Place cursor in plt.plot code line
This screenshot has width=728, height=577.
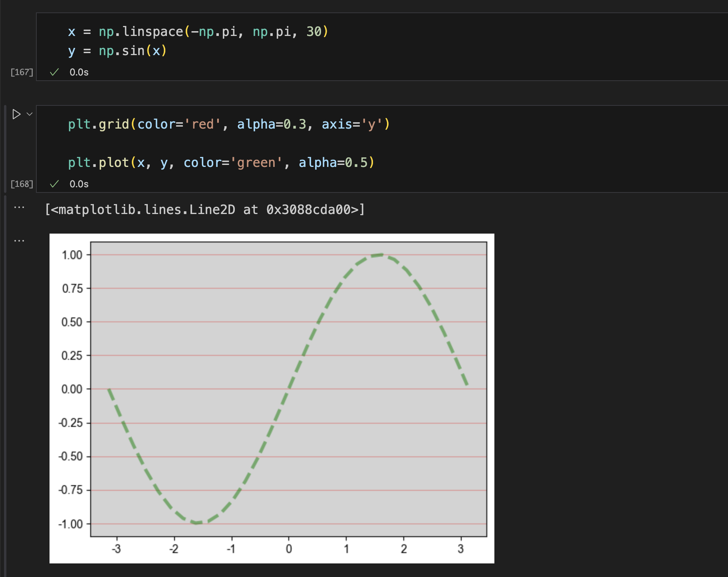(x=221, y=163)
